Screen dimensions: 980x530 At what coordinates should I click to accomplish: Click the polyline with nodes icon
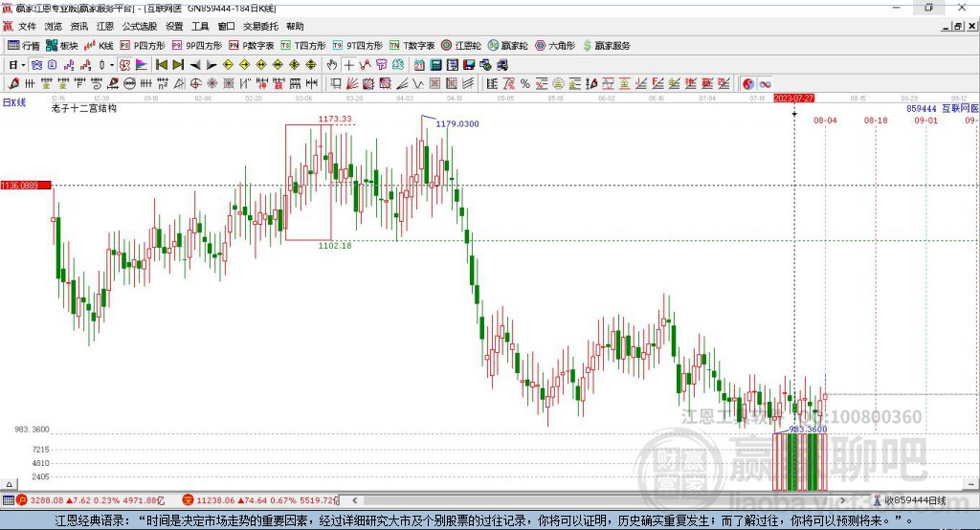coord(365,65)
